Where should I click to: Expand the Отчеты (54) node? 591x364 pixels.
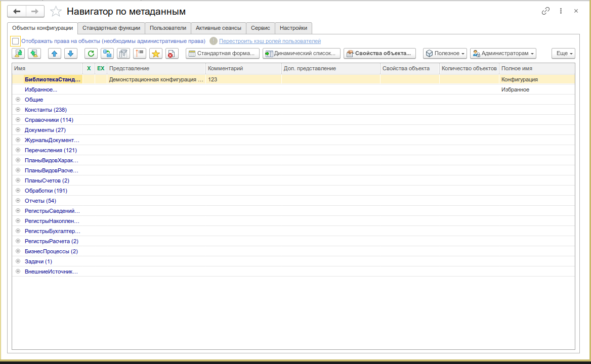pos(18,201)
